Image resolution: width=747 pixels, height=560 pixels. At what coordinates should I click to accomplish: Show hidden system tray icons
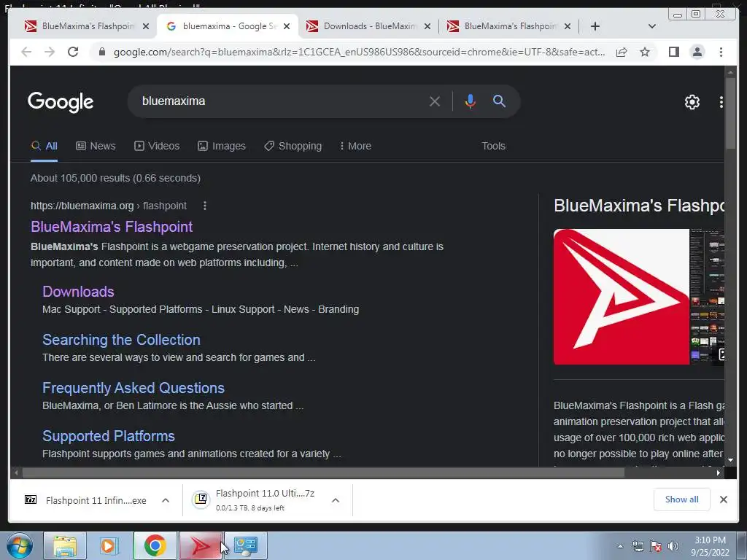tap(620, 547)
